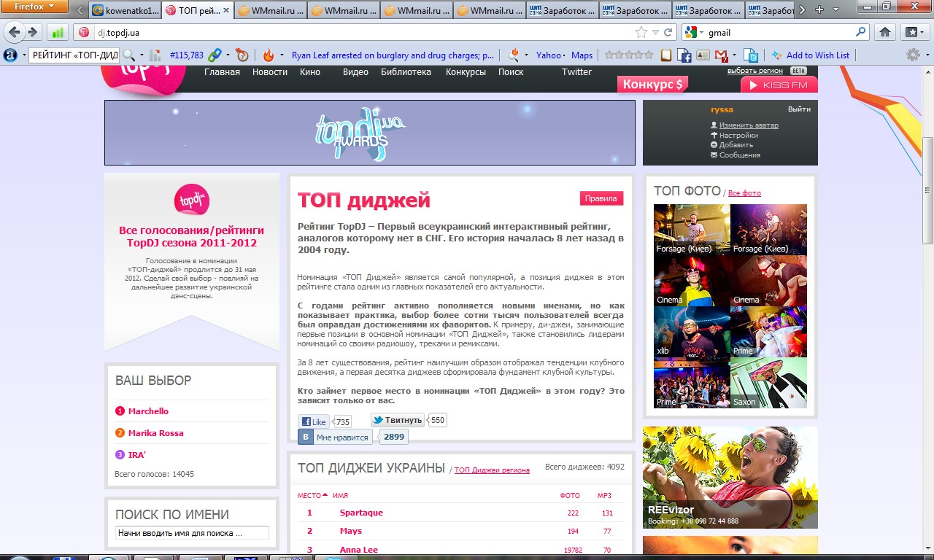Click the page vertical scrollbar
The width and height of the screenshot is (934, 560).
pyautogui.click(x=927, y=190)
